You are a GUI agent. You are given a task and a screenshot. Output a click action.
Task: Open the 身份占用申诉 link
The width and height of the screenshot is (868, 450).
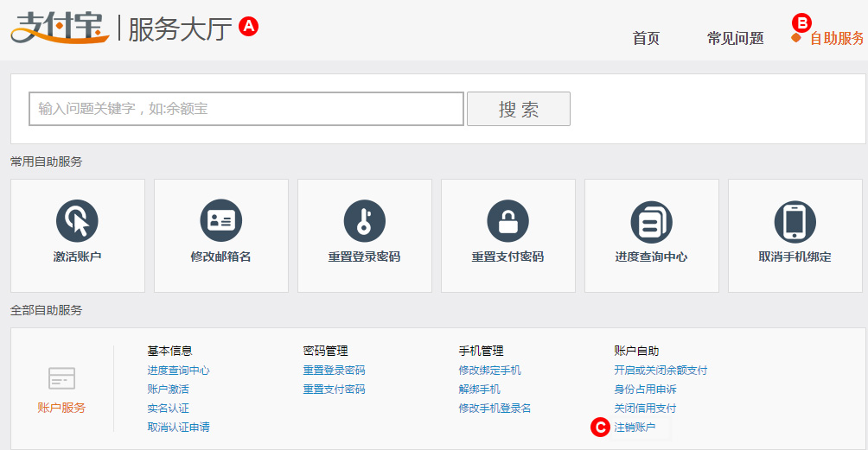(x=645, y=390)
